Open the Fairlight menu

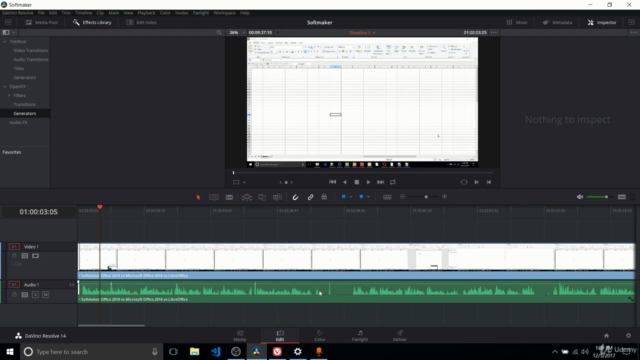tap(201, 13)
